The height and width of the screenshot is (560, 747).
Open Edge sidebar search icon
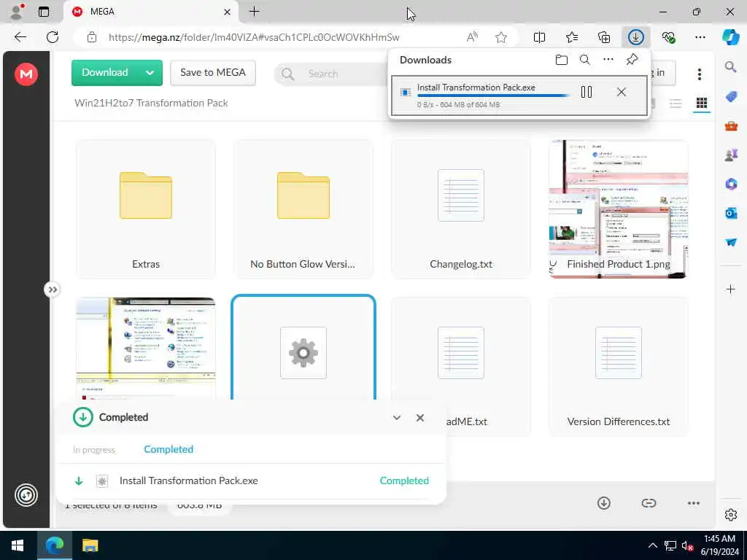[731, 66]
